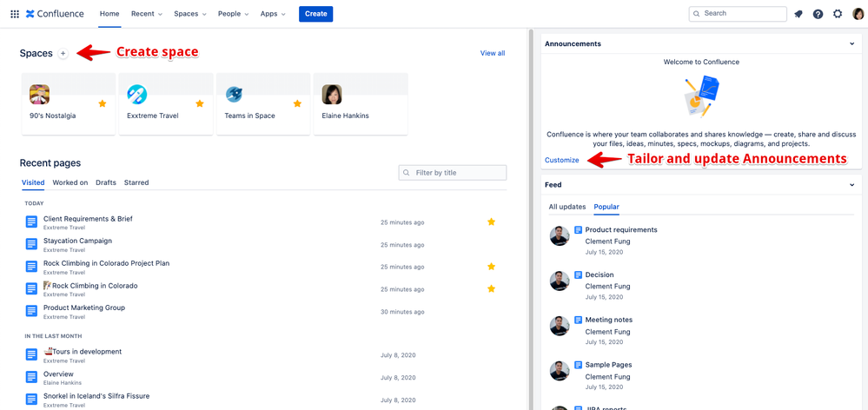The height and width of the screenshot is (410, 868).
Task: Open the Elaine Hankins space card title
Action: (x=346, y=116)
